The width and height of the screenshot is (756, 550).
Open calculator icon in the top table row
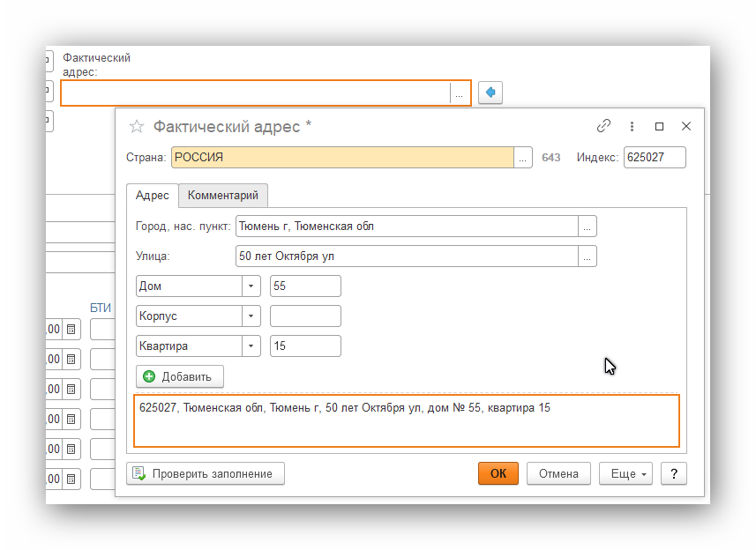tap(71, 330)
